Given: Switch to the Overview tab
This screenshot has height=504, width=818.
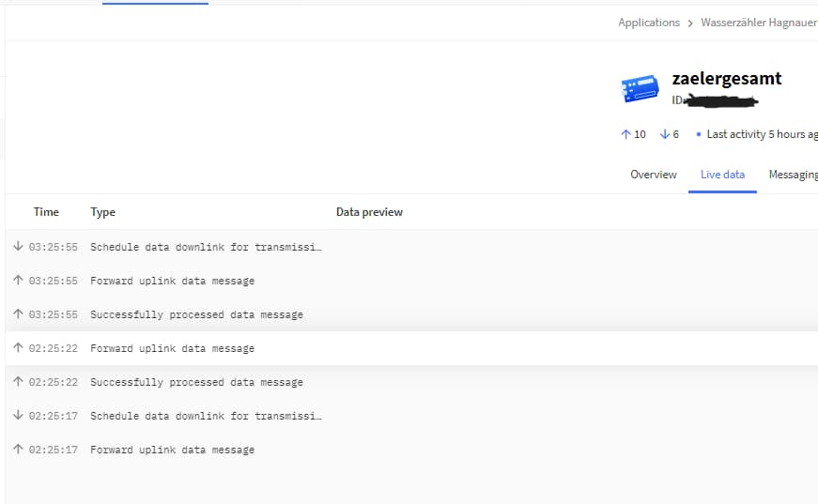Looking at the screenshot, I should pos(653,175).
